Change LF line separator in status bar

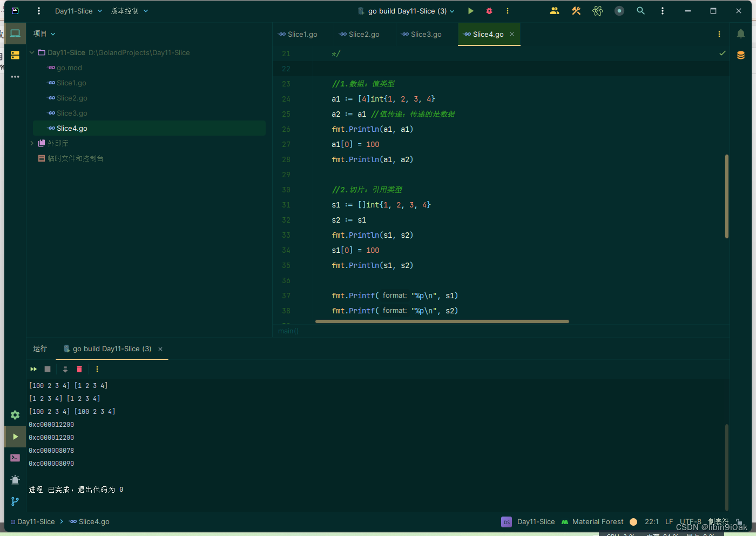click(669, 521)
